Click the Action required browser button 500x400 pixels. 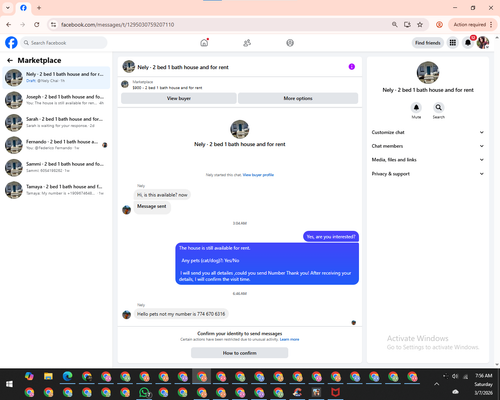473,25
